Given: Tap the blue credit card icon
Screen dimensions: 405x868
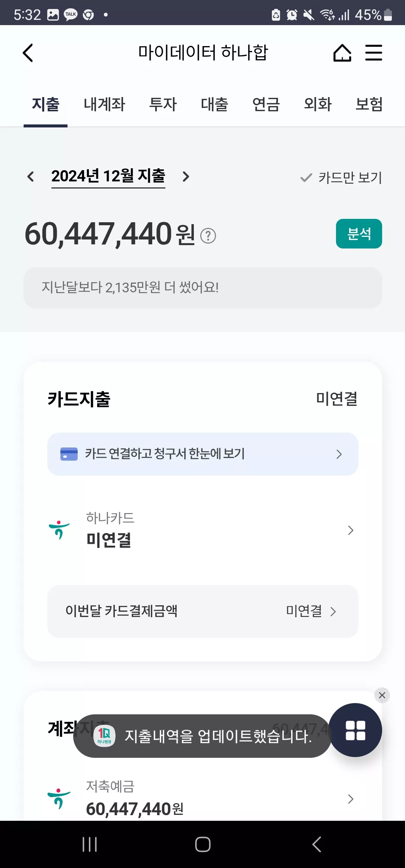Looking at the screenshot, I should (69, 454).
